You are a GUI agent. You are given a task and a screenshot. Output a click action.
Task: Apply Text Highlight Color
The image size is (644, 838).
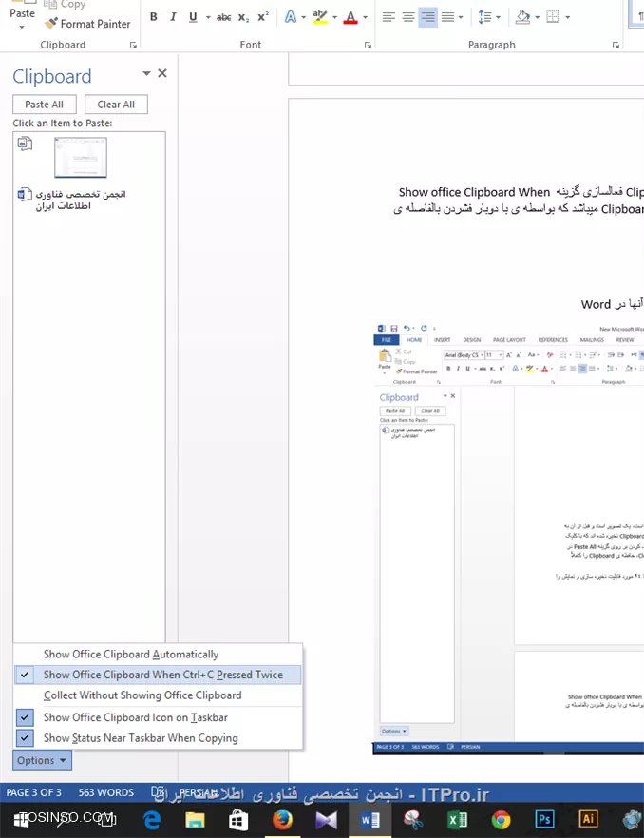click(x=319, y=17)
